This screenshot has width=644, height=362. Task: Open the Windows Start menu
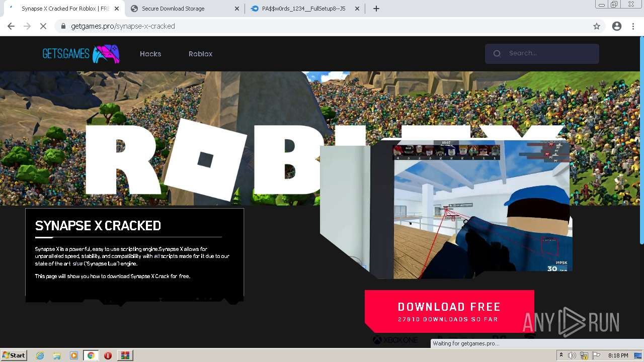pyautogui.click(x=14, y=355)
